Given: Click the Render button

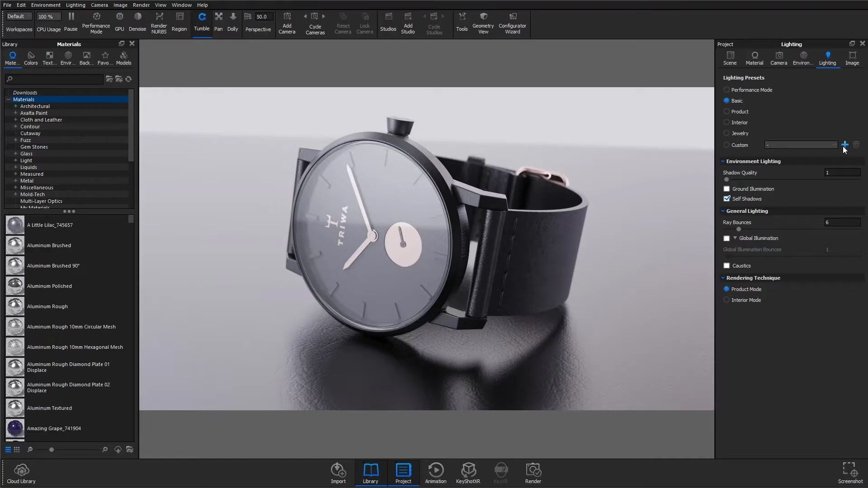Looking at the screenshot, I should point(533,472).
